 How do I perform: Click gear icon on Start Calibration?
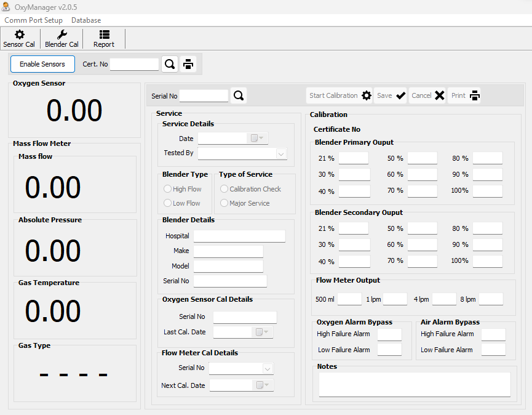367,95
